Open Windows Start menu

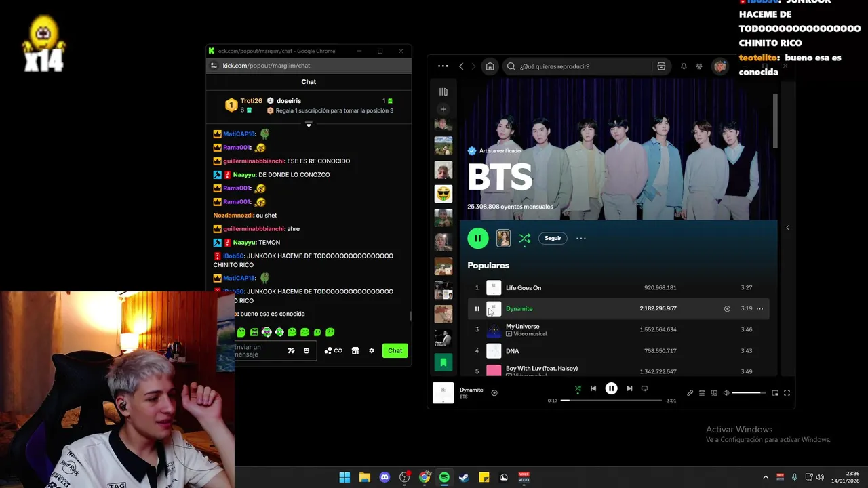click(x=344, y=477)
